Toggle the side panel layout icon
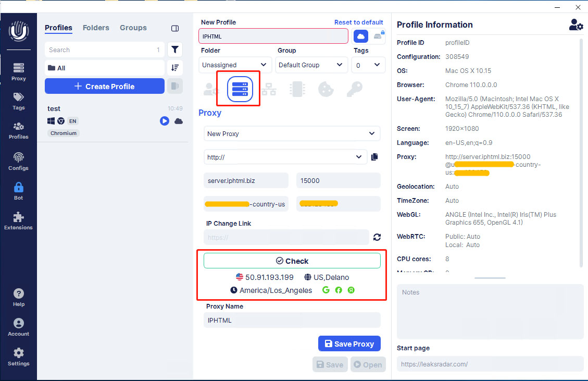The height and width of the screenshot is (381, 588). (175, 28)
